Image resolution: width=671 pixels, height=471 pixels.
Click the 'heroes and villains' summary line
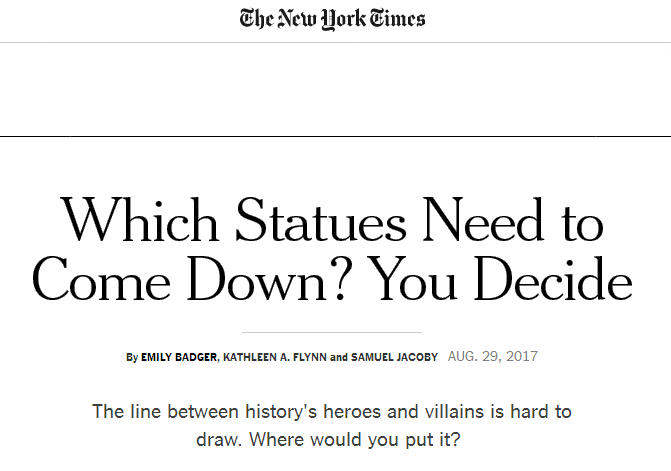[x=332, y=411]
